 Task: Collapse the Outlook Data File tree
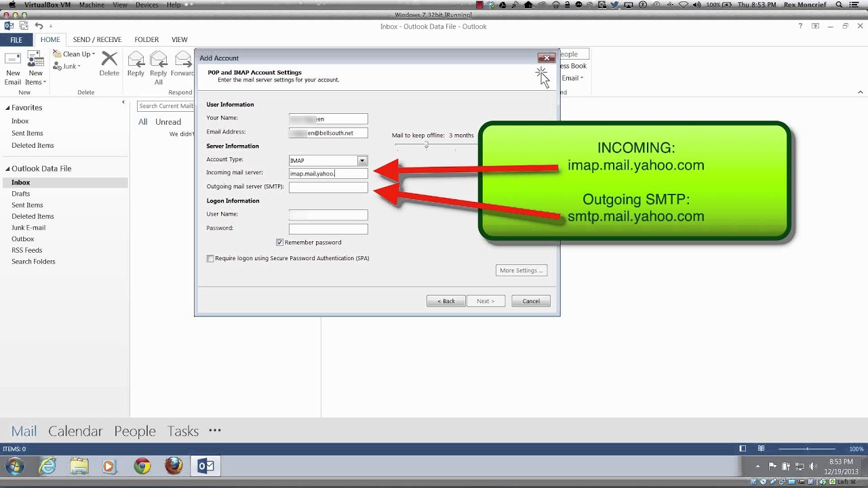click(8, 169)
